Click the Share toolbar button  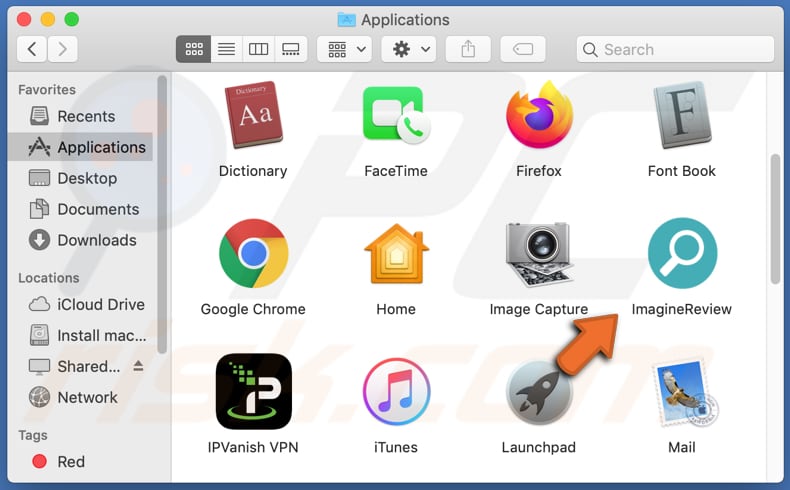468,49
